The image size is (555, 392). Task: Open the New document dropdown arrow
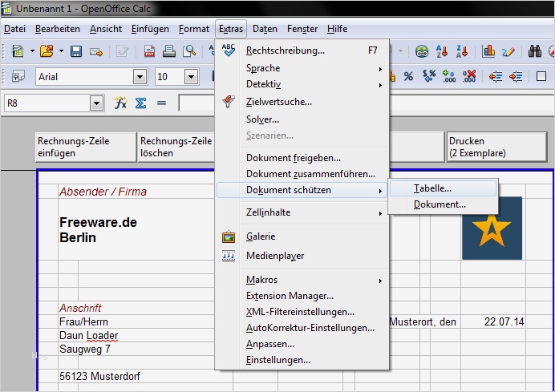pyautogui.click(x=32, y=51)
